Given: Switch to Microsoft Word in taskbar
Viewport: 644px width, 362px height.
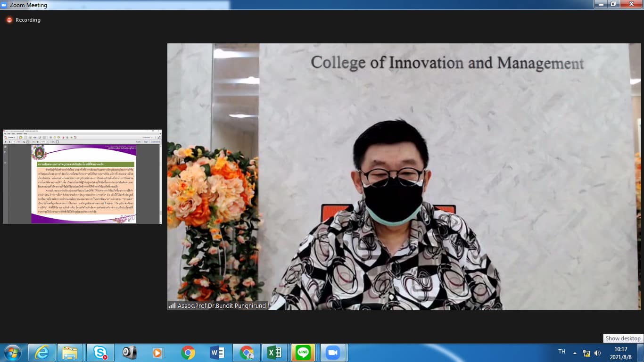Looking at the screenshot, I should (x=217, y=353).
